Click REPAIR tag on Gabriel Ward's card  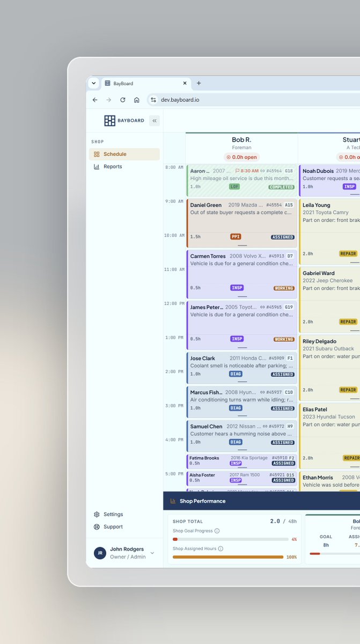pyautogui.click(x=348, y=322)
